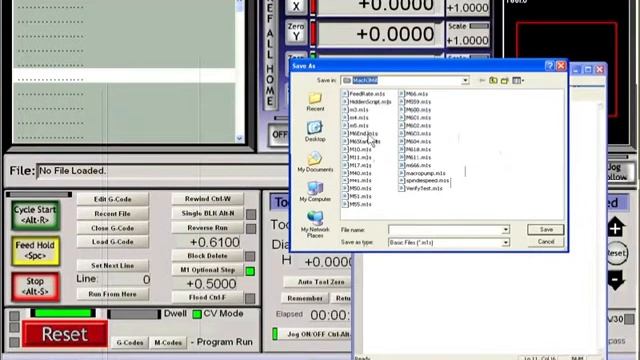
Task: Open My Computer in places bar
Action: [315, 191]
